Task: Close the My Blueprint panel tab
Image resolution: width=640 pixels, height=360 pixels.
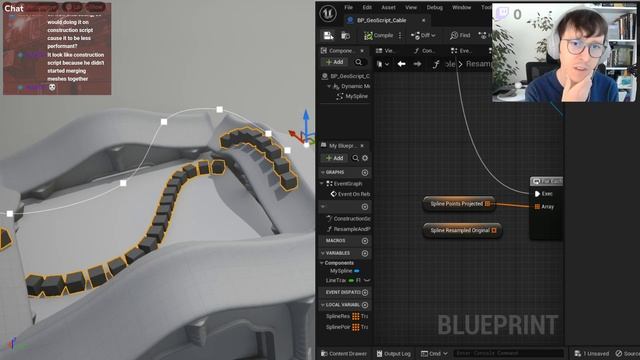Action: 362,146
